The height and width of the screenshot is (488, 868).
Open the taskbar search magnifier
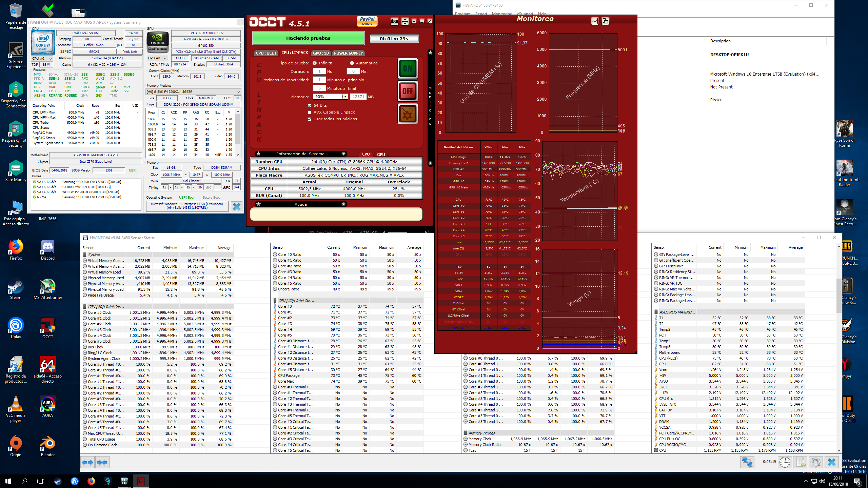pyautogui.click(x=24, y=481)
